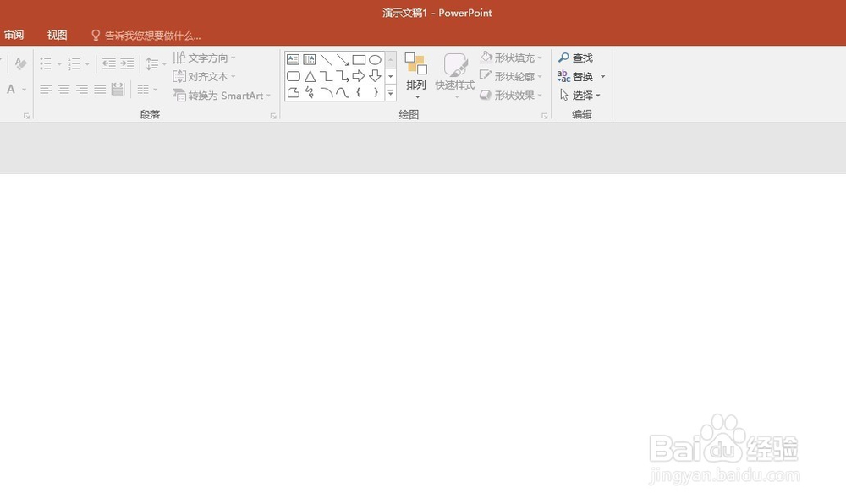This screenshot has width=846, height=504.
Task: Select the vertical text box shape
Action: [x=309, y=59]
